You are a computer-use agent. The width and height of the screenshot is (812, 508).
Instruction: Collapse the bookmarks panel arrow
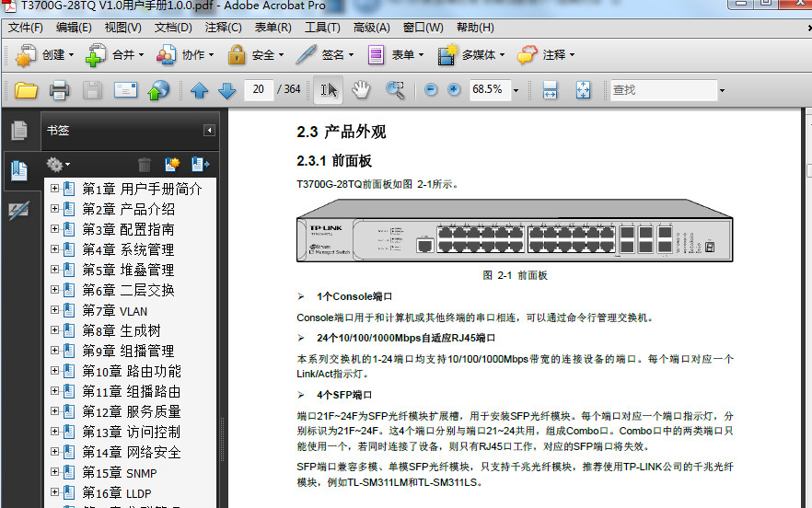point(209,130)
